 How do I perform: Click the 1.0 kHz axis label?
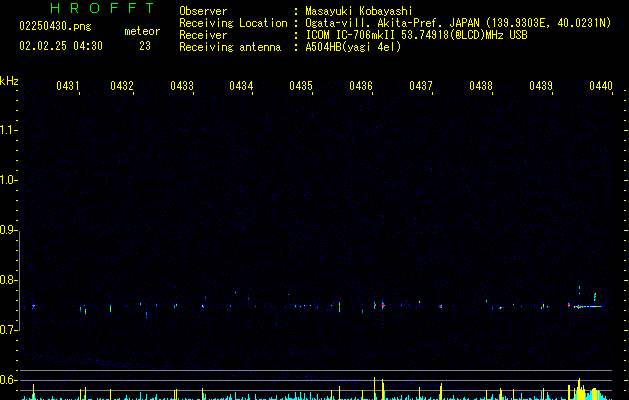(8, 180)
